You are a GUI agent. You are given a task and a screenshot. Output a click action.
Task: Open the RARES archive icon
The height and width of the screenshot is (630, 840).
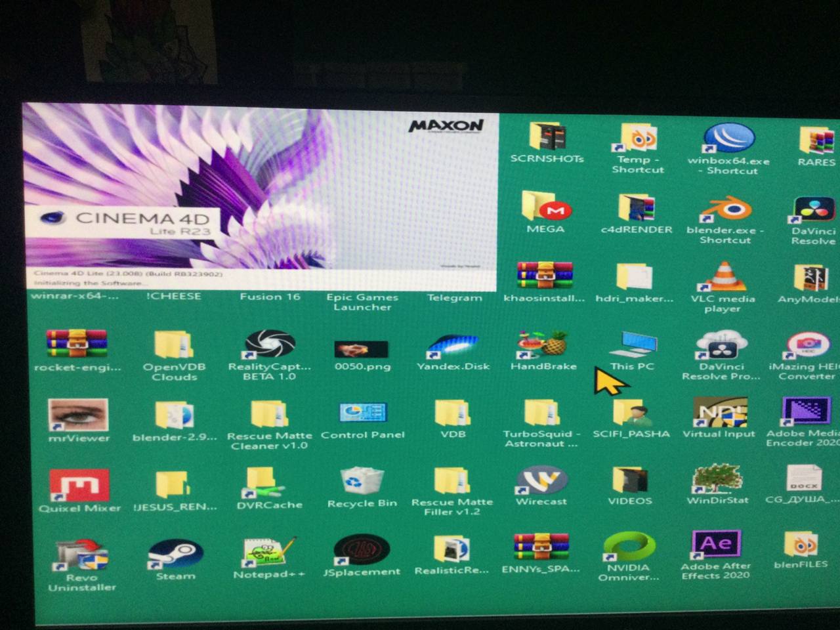pos(816,140)
